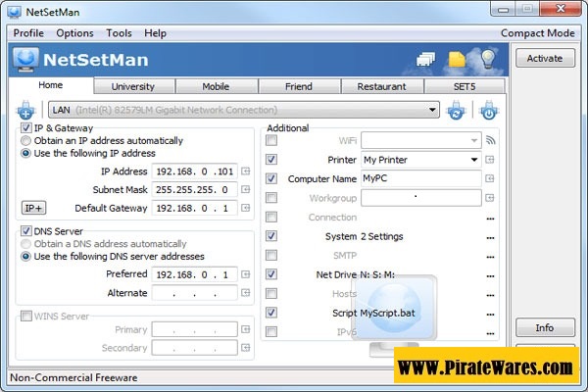This screenshot has height=392, width=588.
Task: Open Hosts settings ellipsis
Action: point(490,295)
